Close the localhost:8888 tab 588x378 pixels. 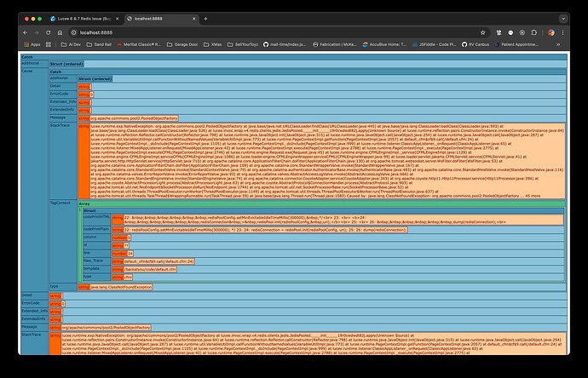(194, 19)
